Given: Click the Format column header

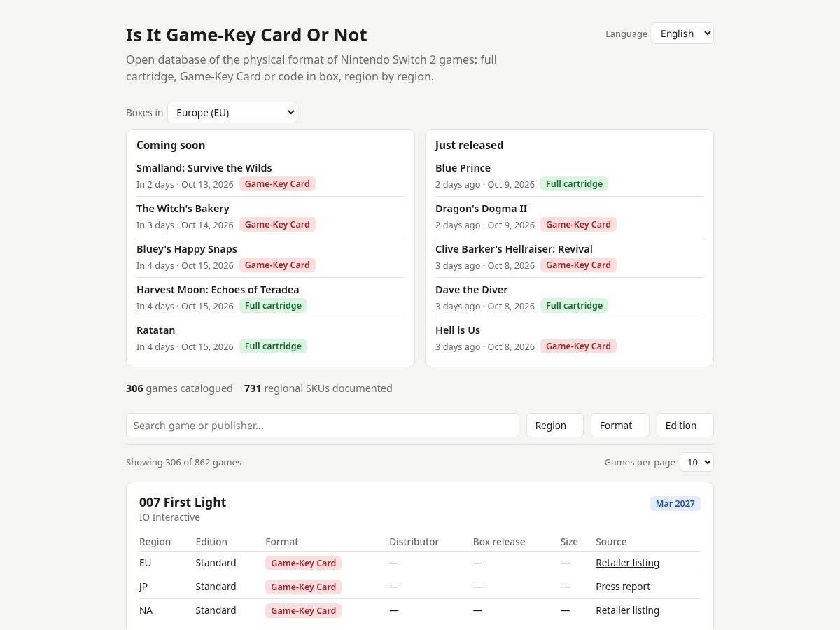Looking at the screenshot, I should (x=282, y=542).
